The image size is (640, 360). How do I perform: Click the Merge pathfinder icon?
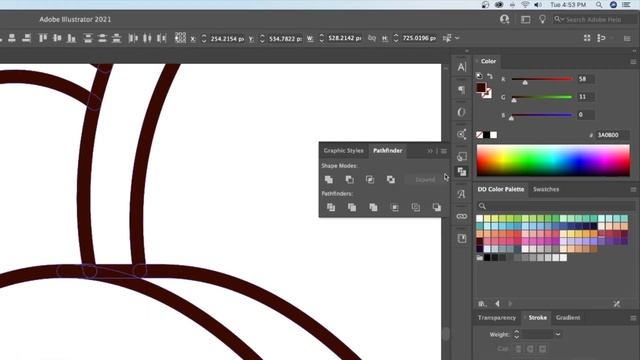click(373, 207)
